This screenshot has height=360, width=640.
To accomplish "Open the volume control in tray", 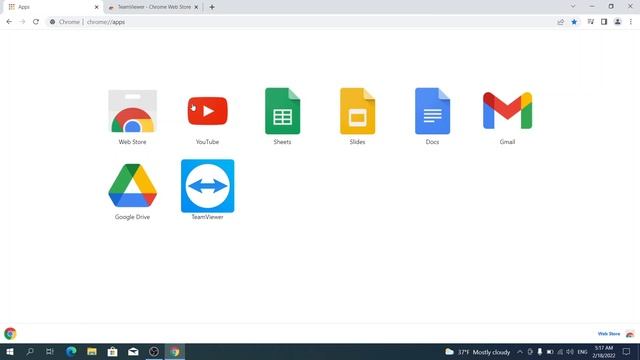I will tap(570, 352).
